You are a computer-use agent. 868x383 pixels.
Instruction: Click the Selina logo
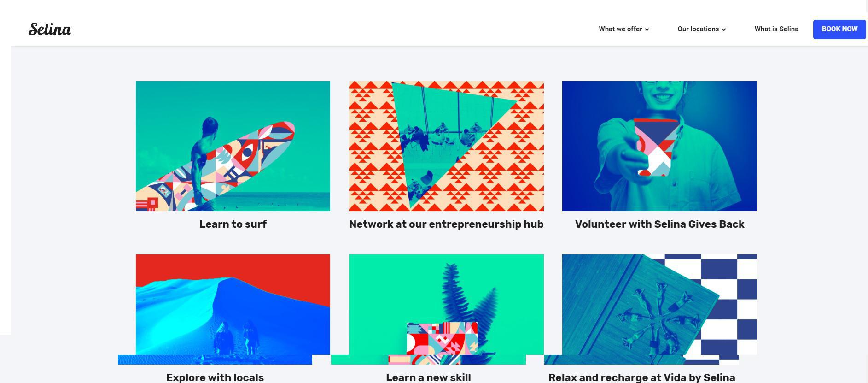[50, 29]
